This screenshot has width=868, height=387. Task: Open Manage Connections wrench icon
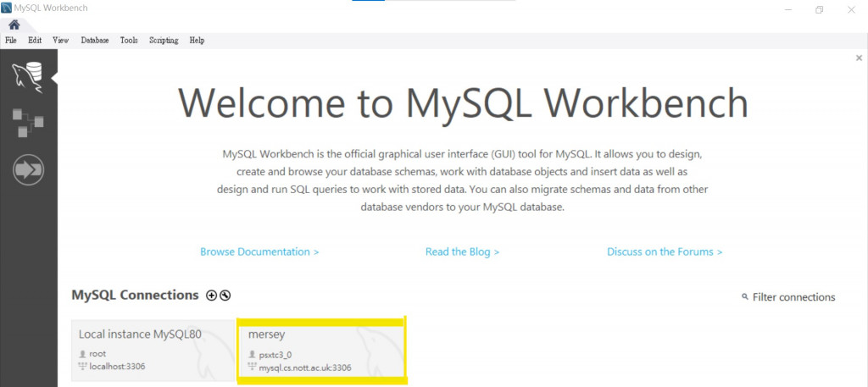(x=225, y=296)
